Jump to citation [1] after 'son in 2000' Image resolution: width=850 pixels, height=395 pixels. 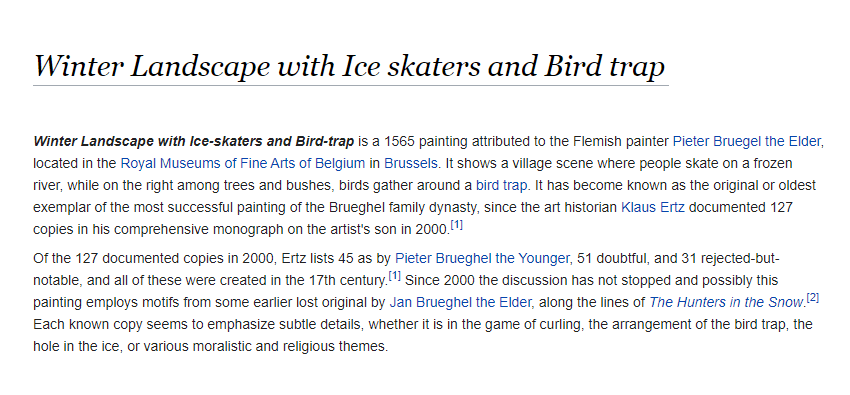point(456,225)
